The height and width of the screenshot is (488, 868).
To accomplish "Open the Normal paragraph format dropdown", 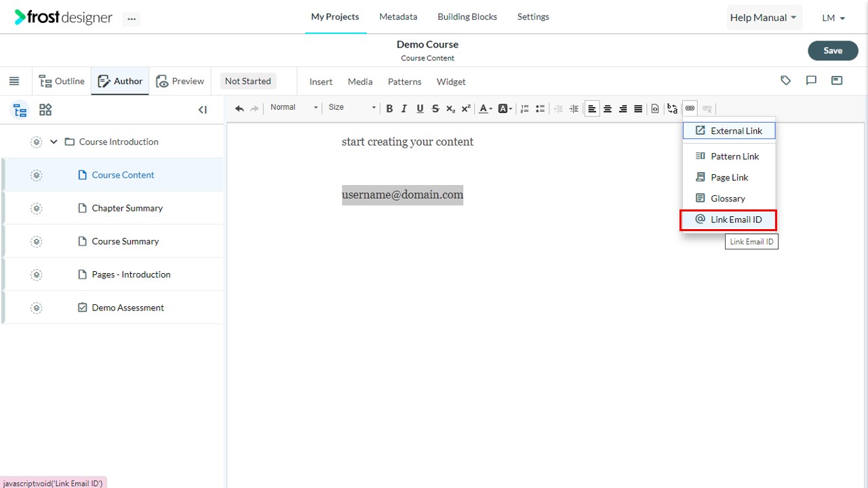I will coord(294,107).
